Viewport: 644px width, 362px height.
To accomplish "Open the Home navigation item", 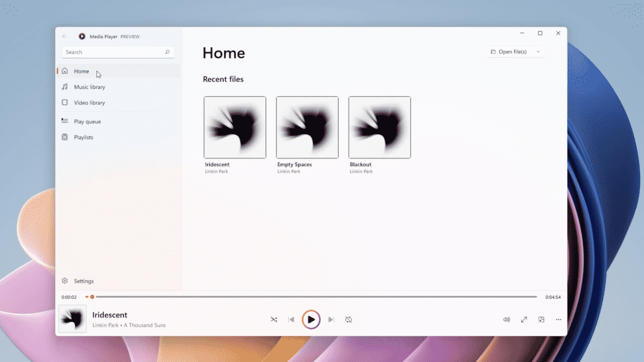I will tap(119, 71).
